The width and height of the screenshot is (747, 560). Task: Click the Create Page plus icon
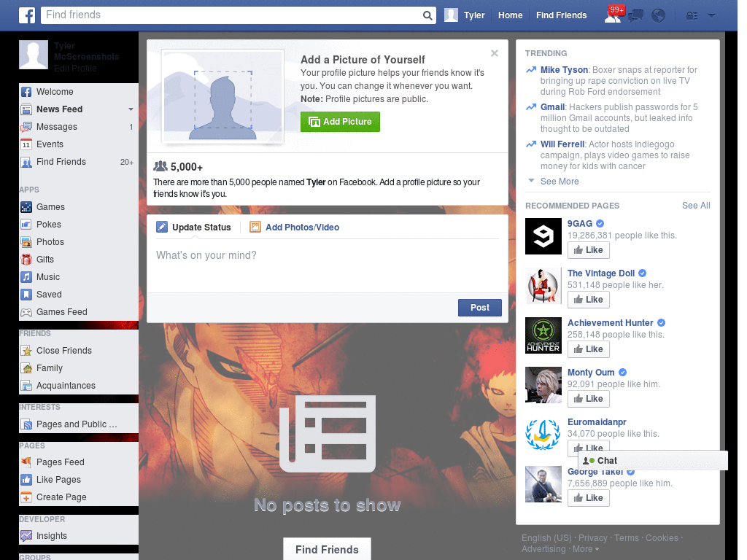click(x=26, y=497)
